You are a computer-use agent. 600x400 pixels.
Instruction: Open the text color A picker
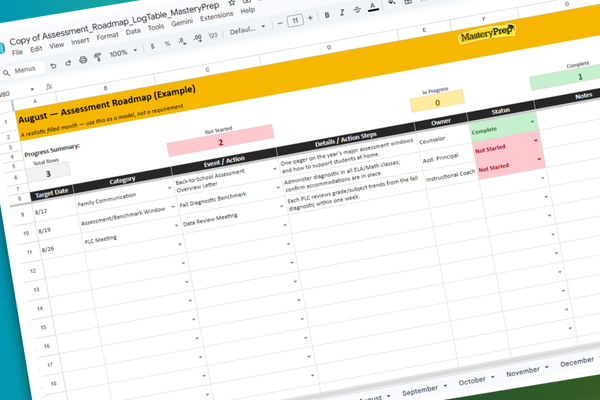click(x=373, y=7)
